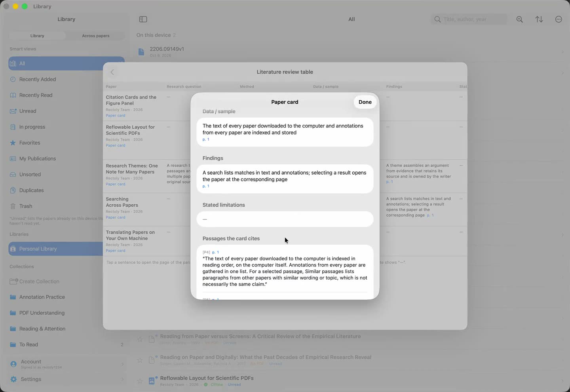Toggle the sidebar panel icon in the toolbar
570x392 pixels.
(143, 19)
